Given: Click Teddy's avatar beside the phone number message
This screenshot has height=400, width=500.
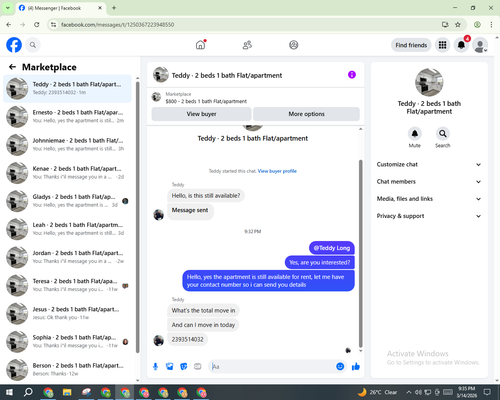Looking at the screenshot, I should [x=158, y=340].
